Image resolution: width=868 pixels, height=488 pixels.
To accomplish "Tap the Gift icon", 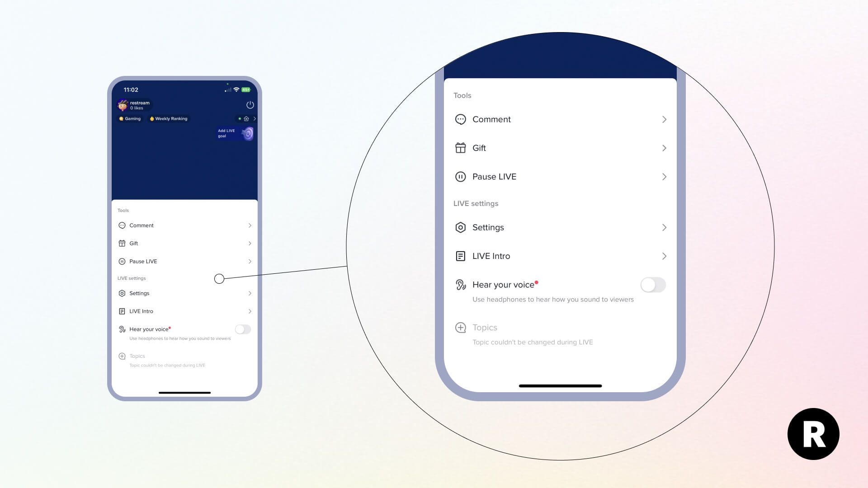I will [122, 243].
